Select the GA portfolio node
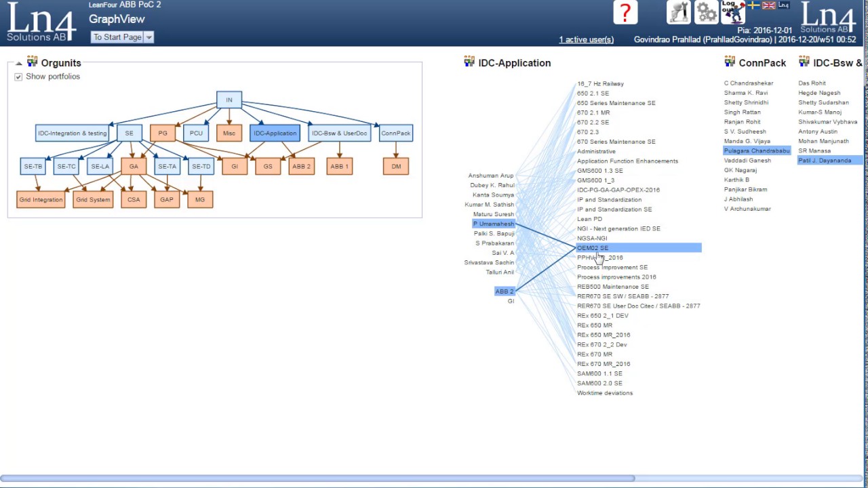 click(134, 166)
